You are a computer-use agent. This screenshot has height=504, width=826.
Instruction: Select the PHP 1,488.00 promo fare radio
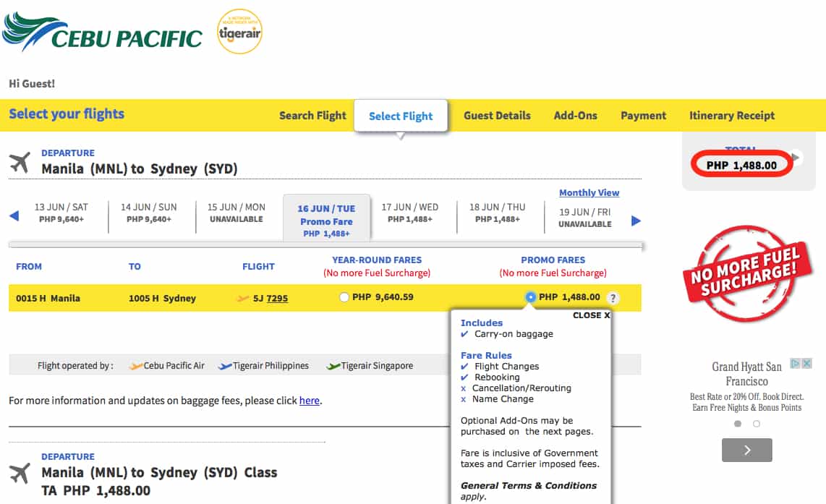click(x=530, y=297)
